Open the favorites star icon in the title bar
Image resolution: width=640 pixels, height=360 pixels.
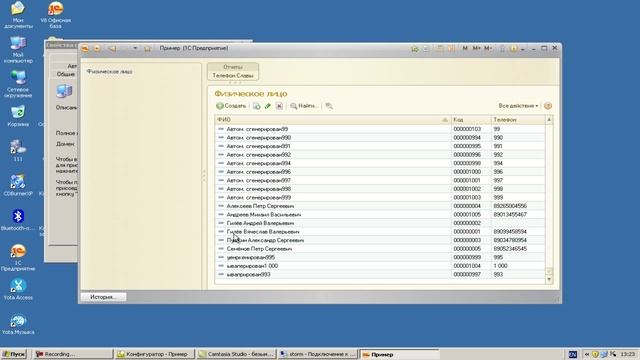[x=147, y=48]
